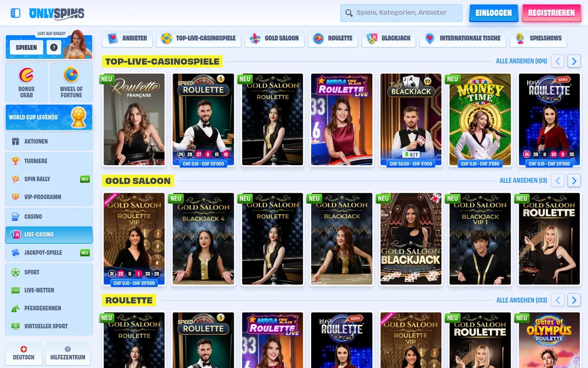Viewport: 588px width, 368px height.
Task: Open Live-Wetten in the sidebar
Action: (x=49, y=290)
